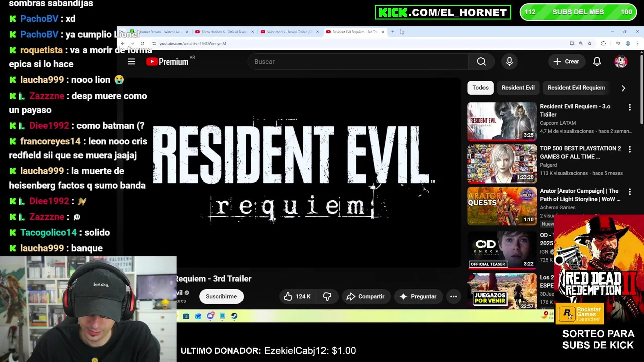Start voice search with the microphone icon
Image resolution: width=644 pixels, height=362 pixels.
coord(509,62)
